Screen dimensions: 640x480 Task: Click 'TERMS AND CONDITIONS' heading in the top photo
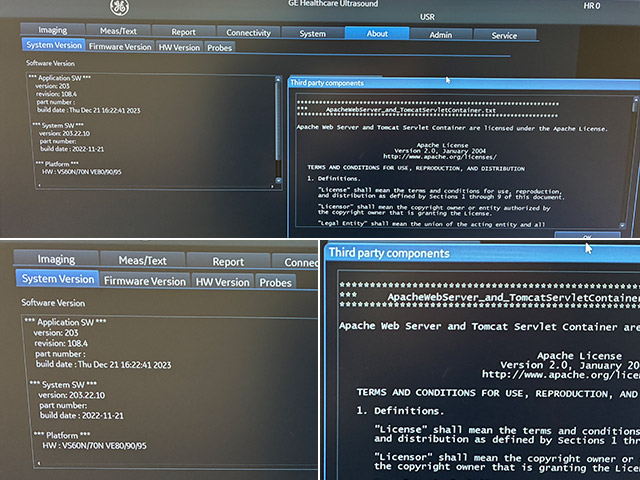pyautogui.click(x=416, y=168)
